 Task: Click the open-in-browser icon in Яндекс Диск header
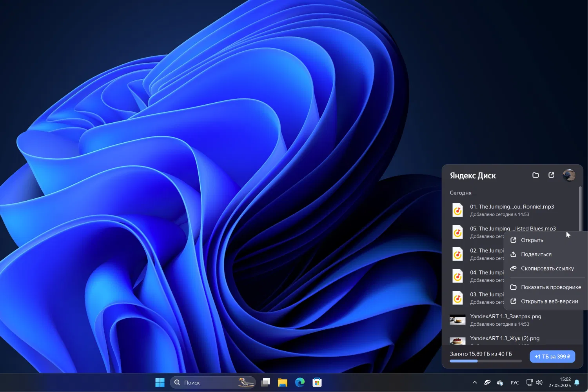point(551,175)
